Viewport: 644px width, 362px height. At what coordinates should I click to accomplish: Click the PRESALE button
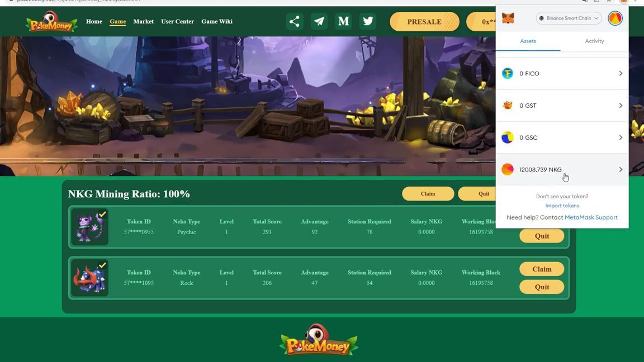pyautogui.click(x=424, y=22)
